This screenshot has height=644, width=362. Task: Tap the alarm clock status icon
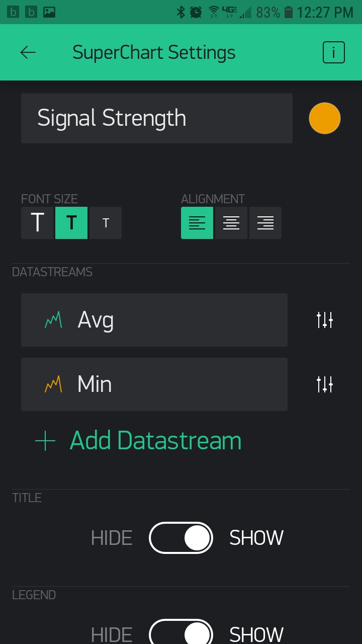click(x=197, y=12)
